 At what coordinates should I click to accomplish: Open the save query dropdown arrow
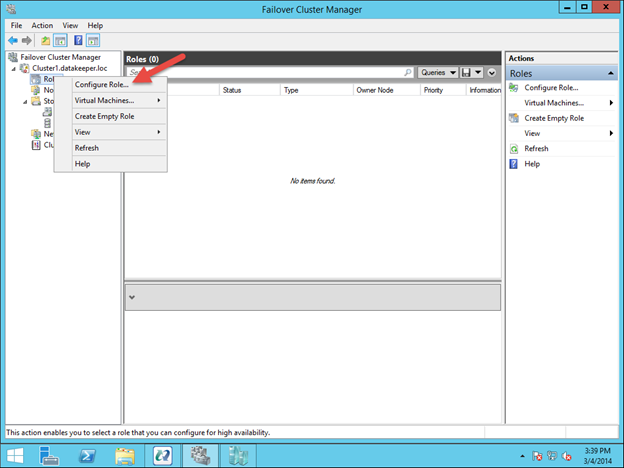(479, 73)
